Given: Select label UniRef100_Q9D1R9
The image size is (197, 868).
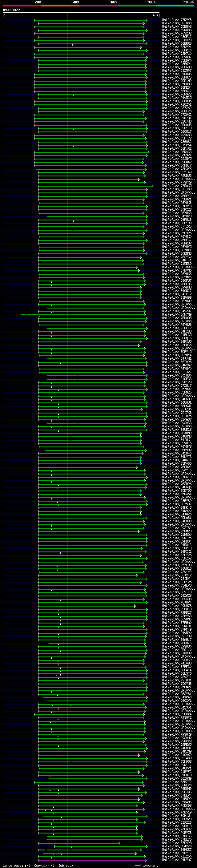Looking at the screenshot, I should coord(177,382).
